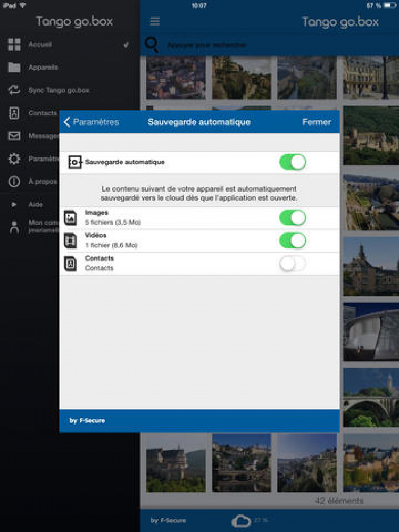Click the 5 fichiers (3.5 Mo) text
Screen dimensions: 399x532
coord(113,222)
